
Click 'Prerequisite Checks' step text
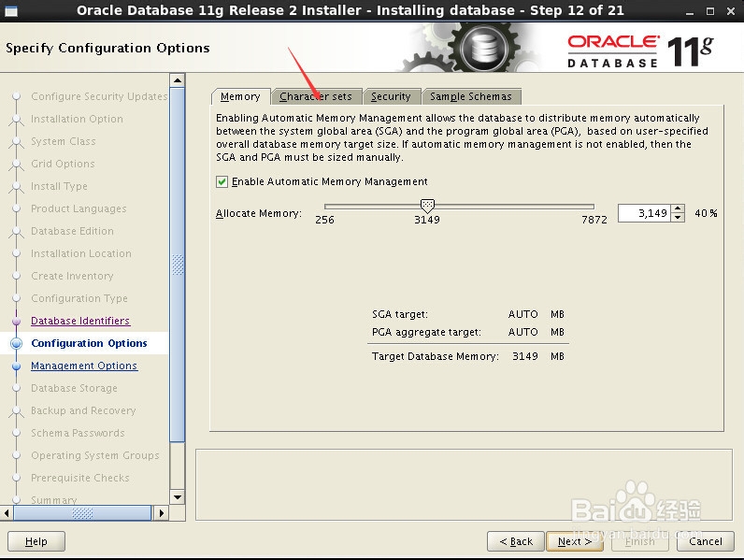click(x=80, y=478)
